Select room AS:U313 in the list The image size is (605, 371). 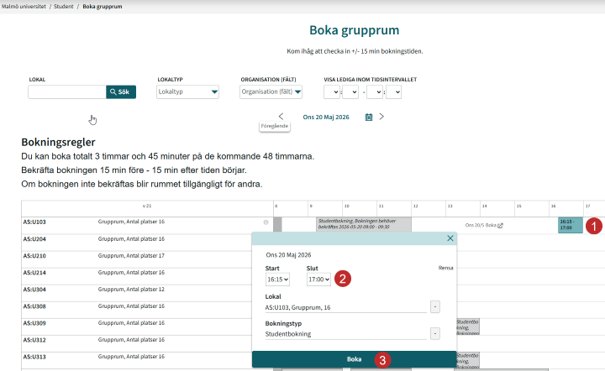pyautogui.click(x=34, y=357)
